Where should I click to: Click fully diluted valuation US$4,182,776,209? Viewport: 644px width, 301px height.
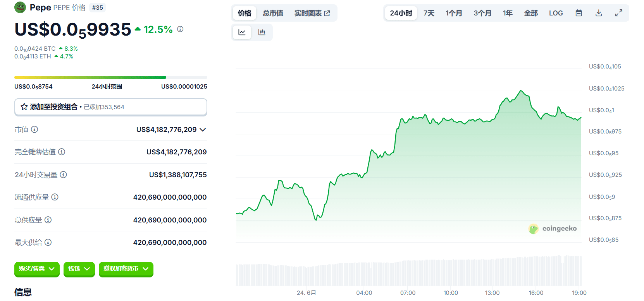pyautogui.click(x=177, y=152)
